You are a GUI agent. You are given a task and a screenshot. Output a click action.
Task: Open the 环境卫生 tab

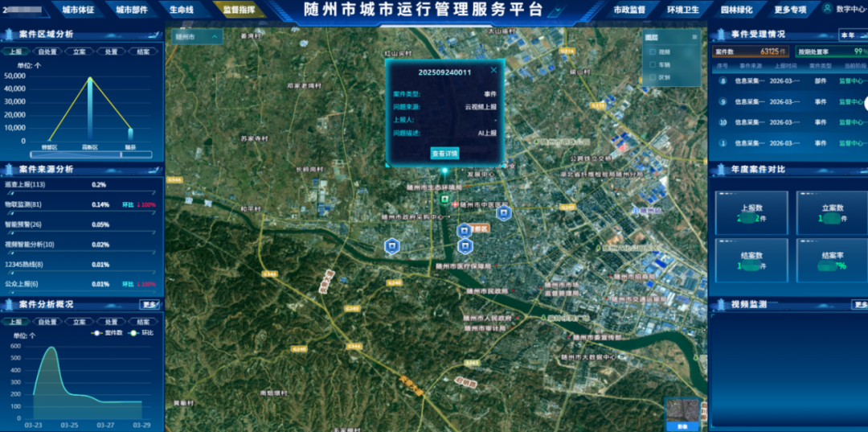pos(684,10)
